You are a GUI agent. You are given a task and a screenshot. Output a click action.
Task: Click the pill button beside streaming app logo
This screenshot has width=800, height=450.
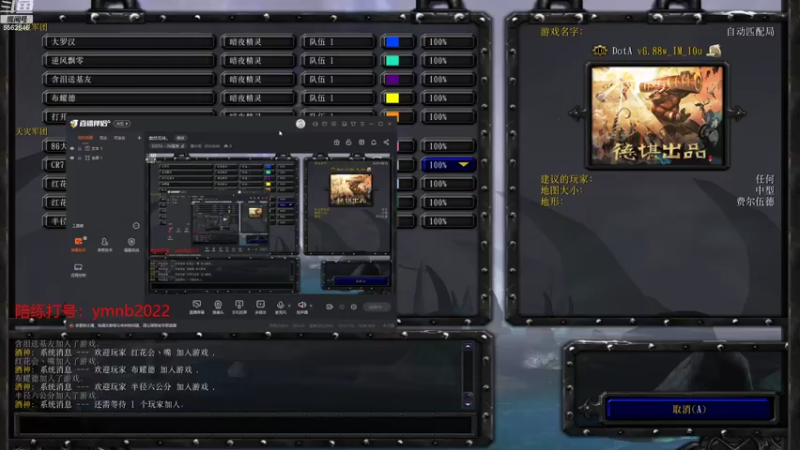click(x=122, y=123)
